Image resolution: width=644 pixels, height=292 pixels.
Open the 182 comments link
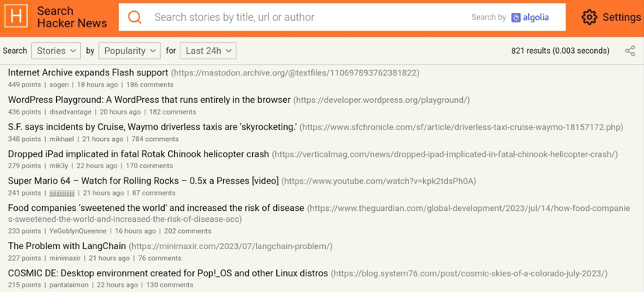point(173,112)
